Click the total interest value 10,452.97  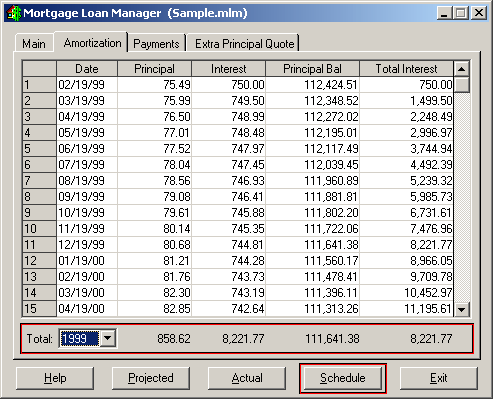[x=406, y=293]
